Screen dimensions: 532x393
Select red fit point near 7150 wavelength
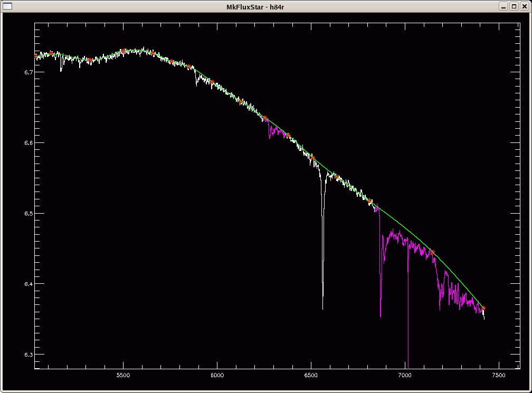pos(432,252)
